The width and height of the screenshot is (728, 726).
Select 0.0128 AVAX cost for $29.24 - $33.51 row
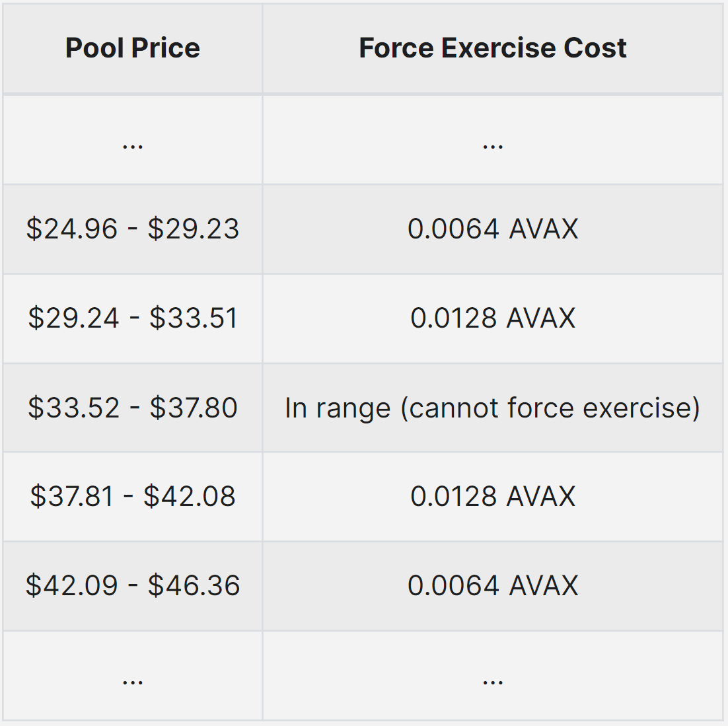493,318
